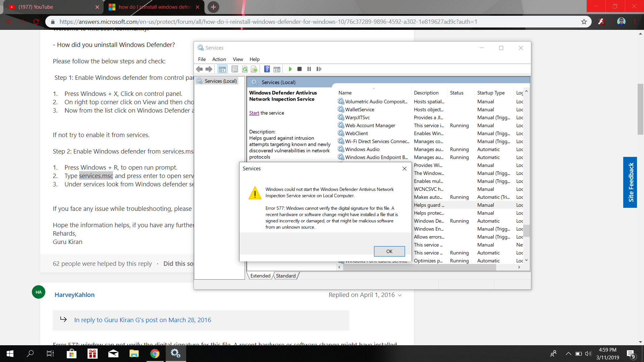Click the Properties icon in Services toolbar
This screenshot has width=644, height=362.
click(x=235, y=69)
